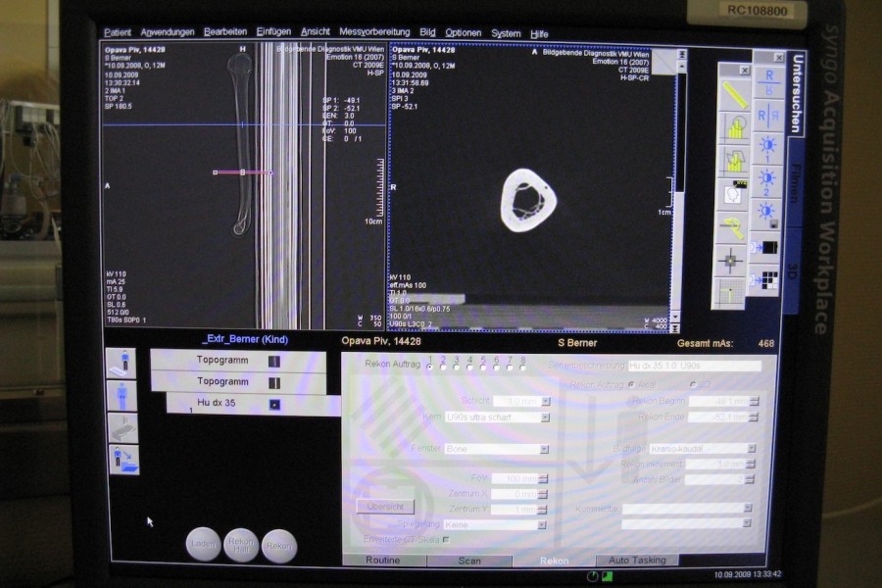Switch to the Scan tab
The width and height of the screenshot is (882, 588).
click(x=467, y=561)
